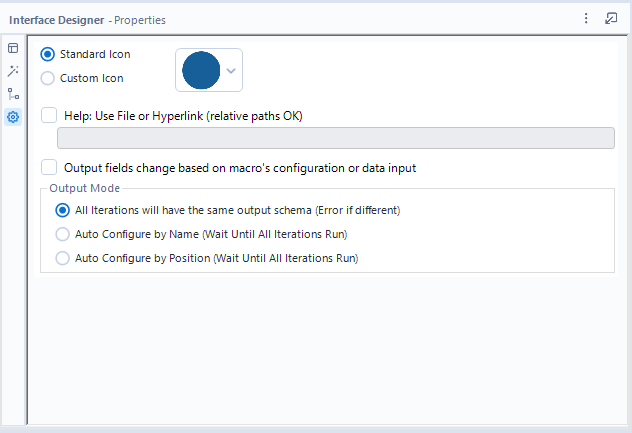Image resolution: width=632 pixels, height=433 pixels.
Task: Expand the standard icon dropdown chevron
Action: [x=232, y=70]
